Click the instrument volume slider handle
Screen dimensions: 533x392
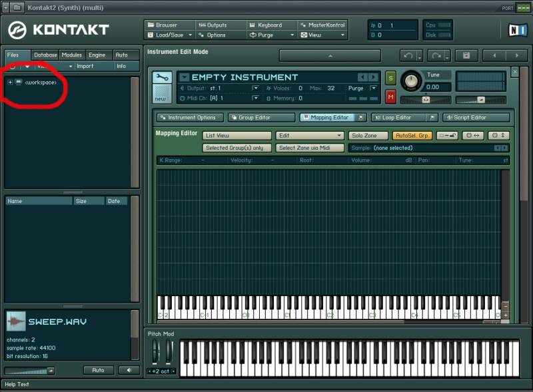(480, 100)
